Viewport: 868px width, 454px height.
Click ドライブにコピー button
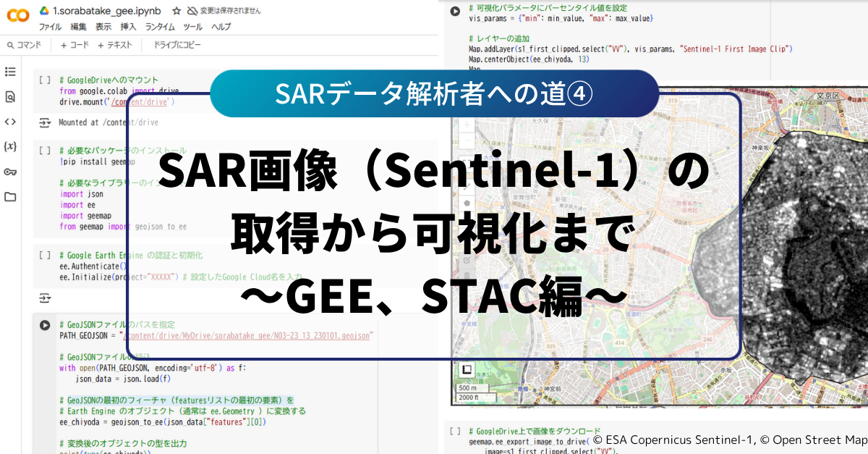point(177,45)
